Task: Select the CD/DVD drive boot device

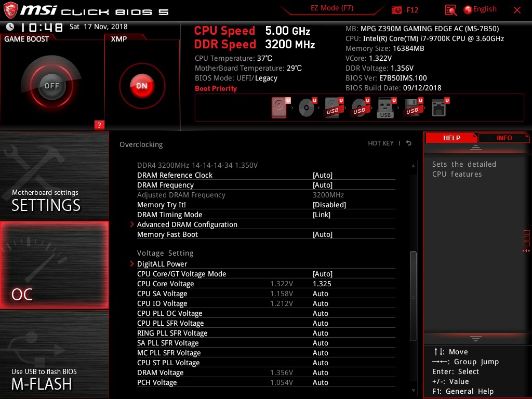Action: 307,108
